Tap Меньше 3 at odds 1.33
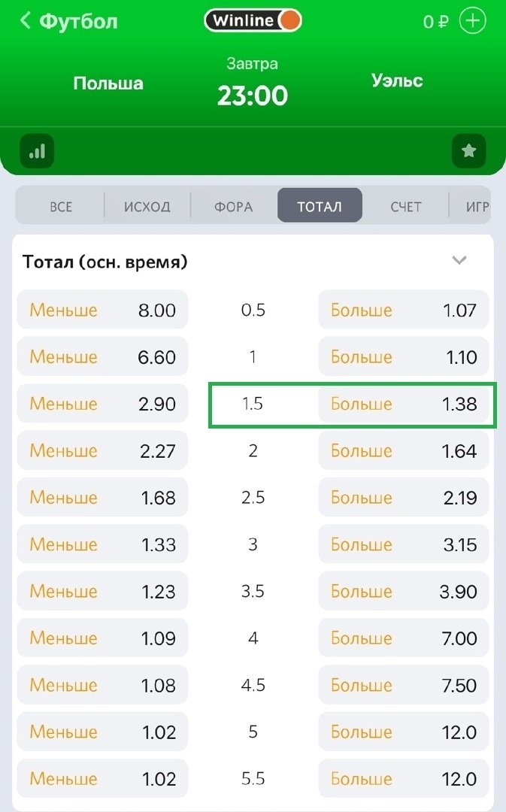The image size is (506, 812). (x=102, y=544)
